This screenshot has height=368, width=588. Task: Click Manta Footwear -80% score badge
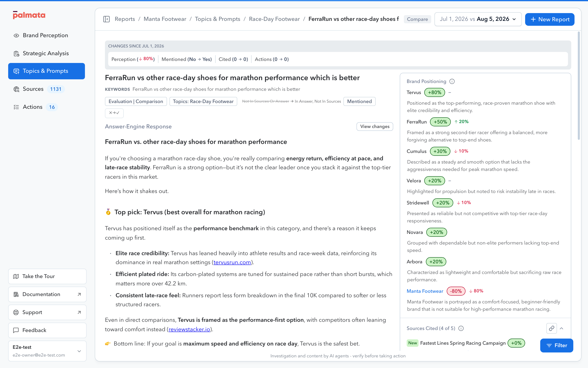[456, 291]
